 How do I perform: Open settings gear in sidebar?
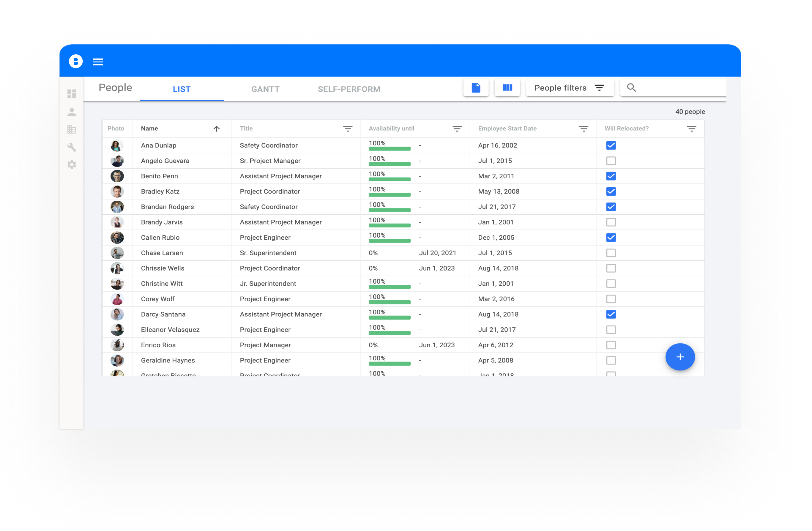(x=72, y=165)
